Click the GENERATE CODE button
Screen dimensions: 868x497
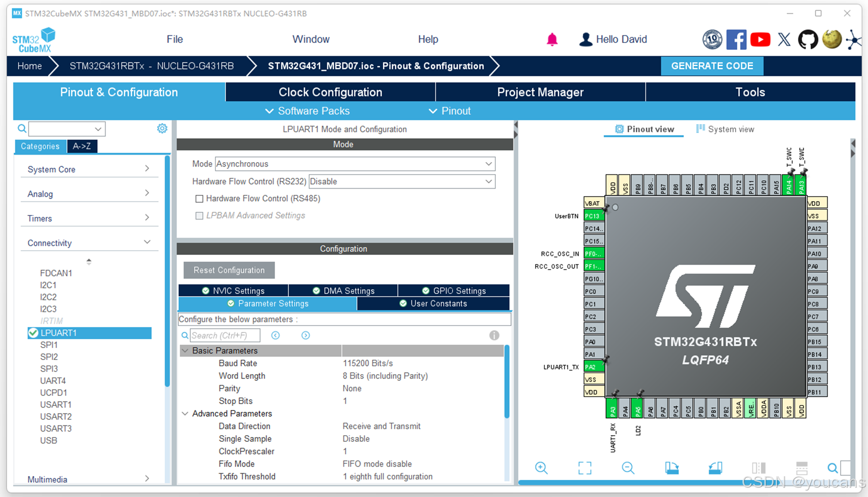pos(712,66)
